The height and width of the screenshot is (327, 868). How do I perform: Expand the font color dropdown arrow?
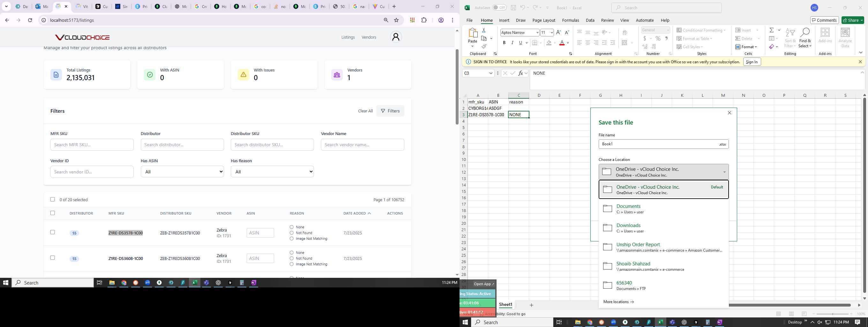(568, 43)
